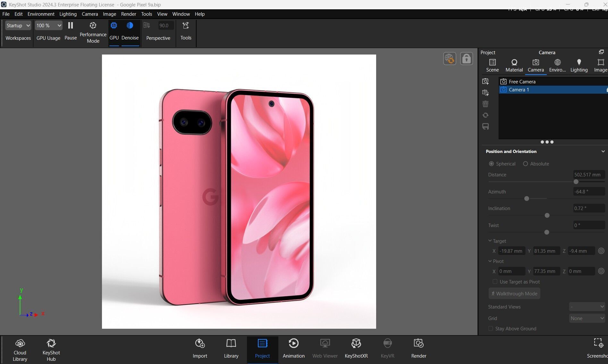This screenshot has width=608, height=364.
Task: Click the Pause render icon
Action: 71,26
